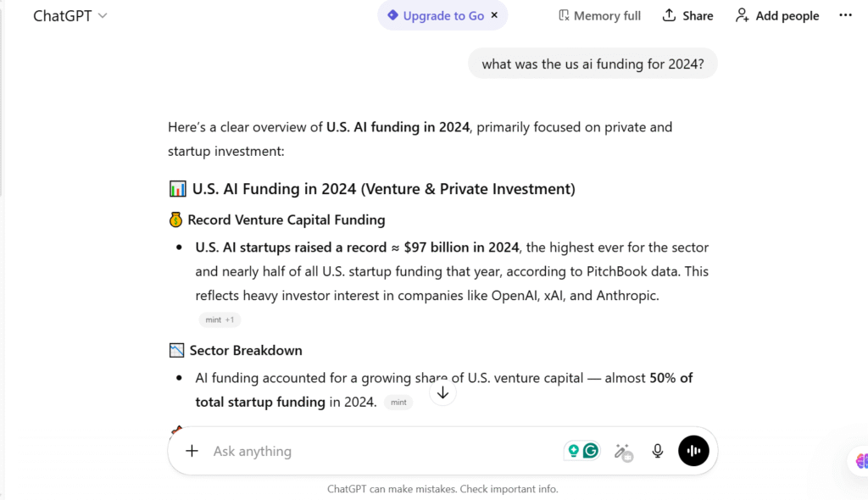The width and height of the screenshot is (868, 500).
Task: Click the magic wand prompt icon
Action: [623, 452]
